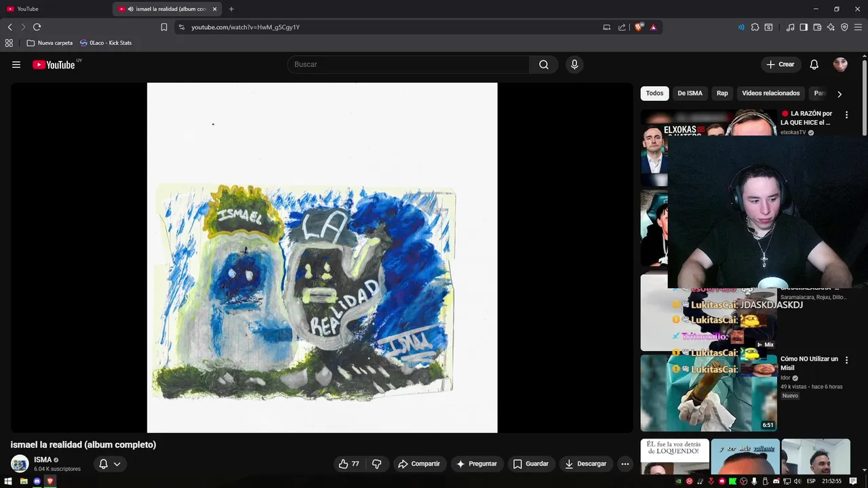
Task: Click the video player album artwork
Action: click(x=322, y=258)
